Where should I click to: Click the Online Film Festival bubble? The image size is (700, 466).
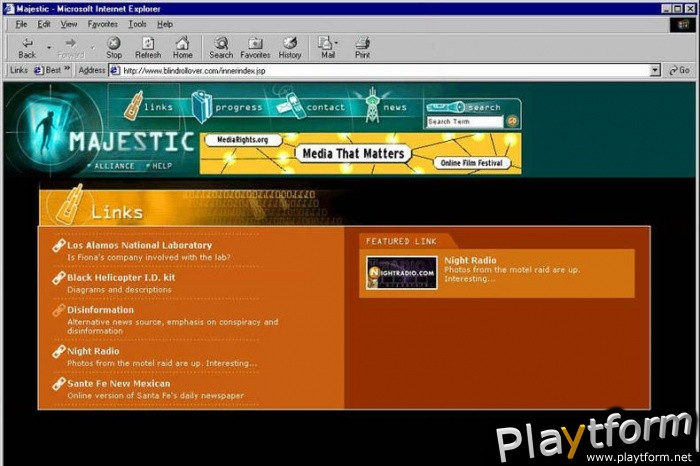point(471,163)
